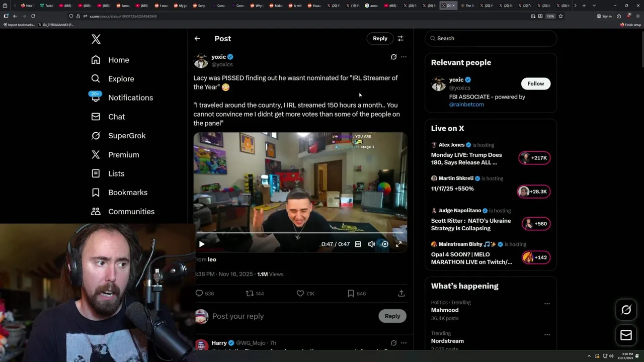Open reply sorting options icon
644x362 pixels.
(400, 38)
